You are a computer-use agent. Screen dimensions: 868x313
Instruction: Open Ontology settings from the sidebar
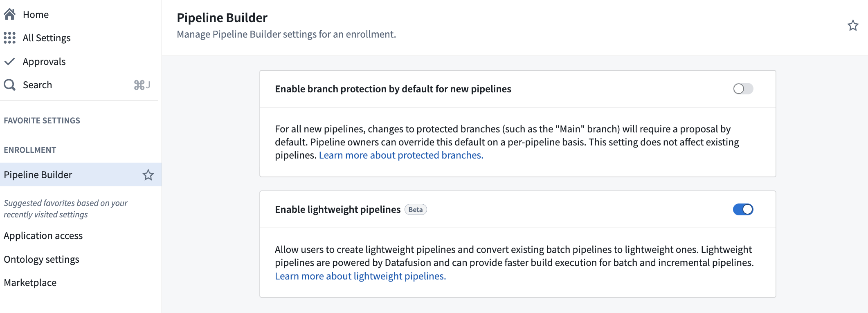tap(41, 259)
